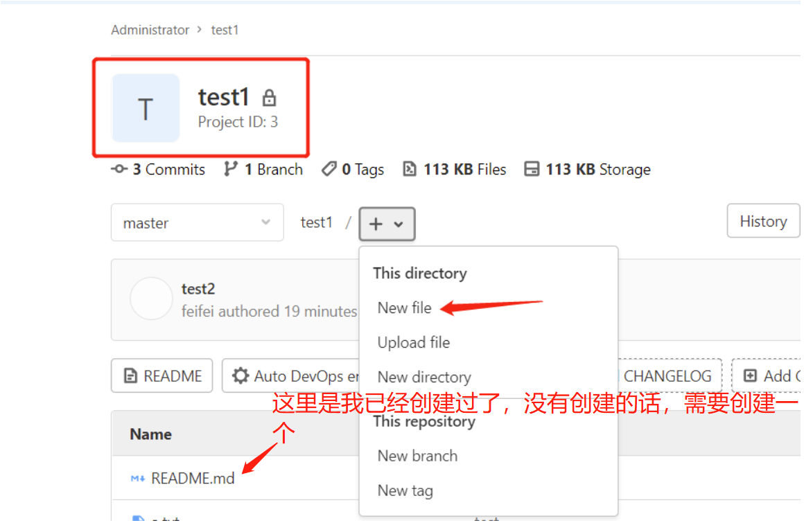Open the master branch dropdown
The width and height of the screenshot is (804, 532).
pyautogui.click(x=197, y=222)
